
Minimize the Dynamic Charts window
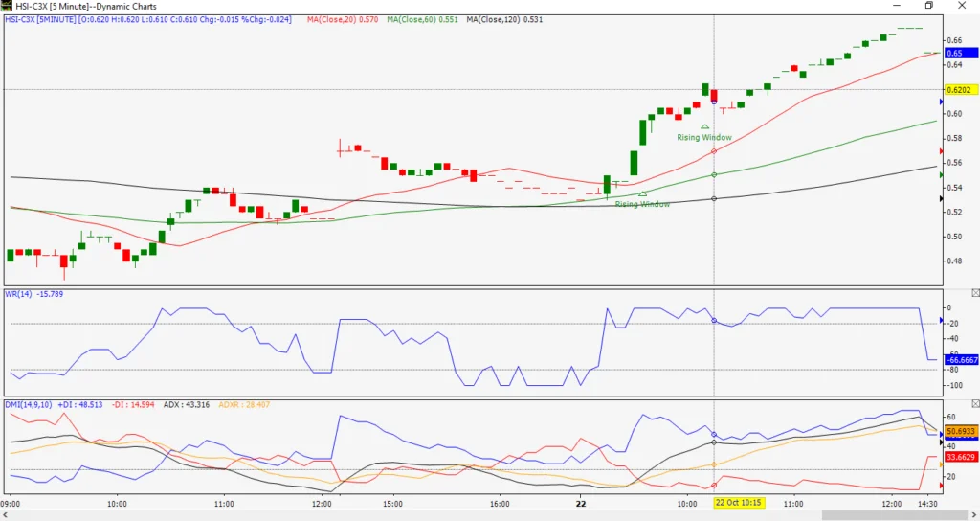(897, 6)
